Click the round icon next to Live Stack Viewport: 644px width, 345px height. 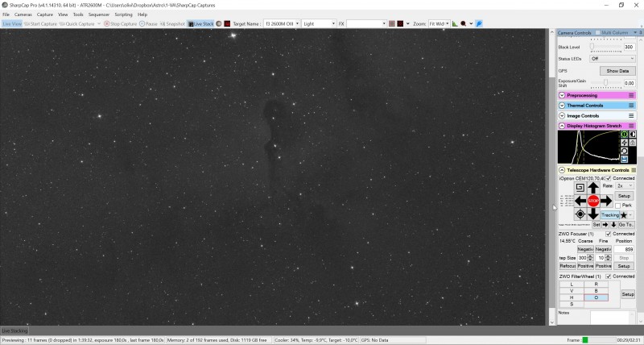tap(219, 24)
